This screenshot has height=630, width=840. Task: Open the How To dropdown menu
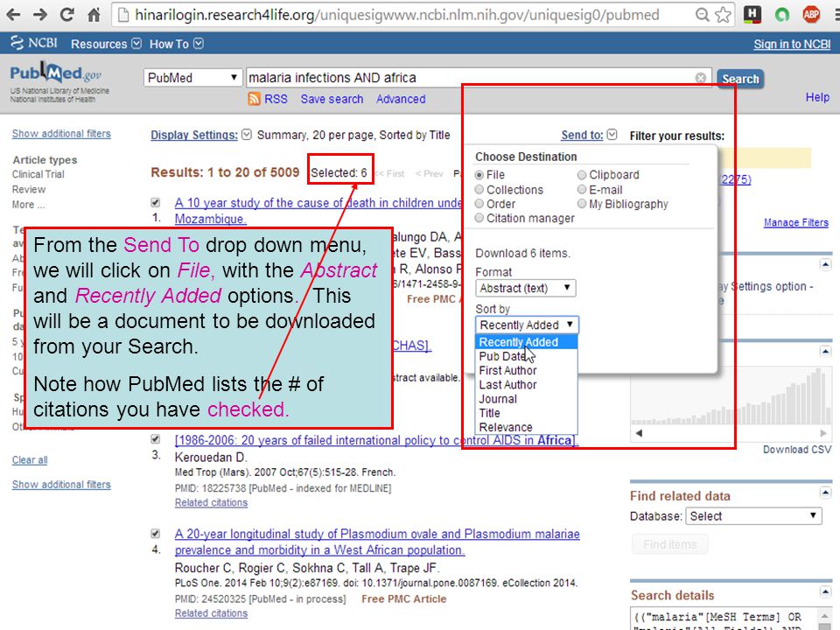tap(176, 44)
